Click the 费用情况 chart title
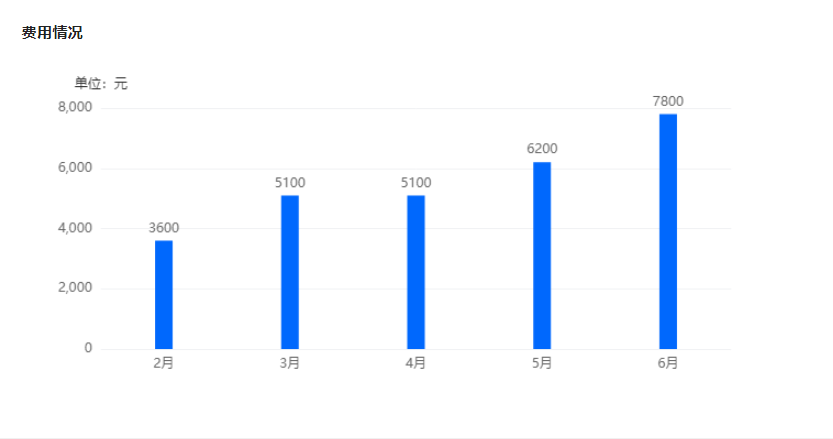 52,33
